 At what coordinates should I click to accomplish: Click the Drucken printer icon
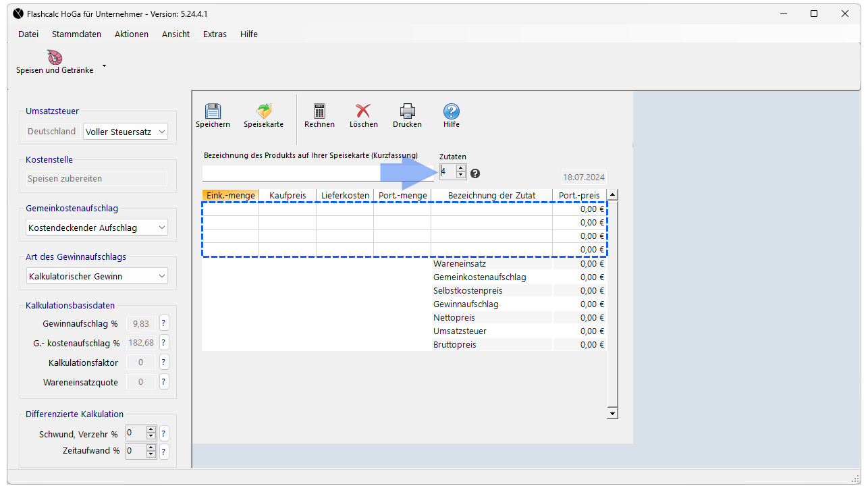407,112
